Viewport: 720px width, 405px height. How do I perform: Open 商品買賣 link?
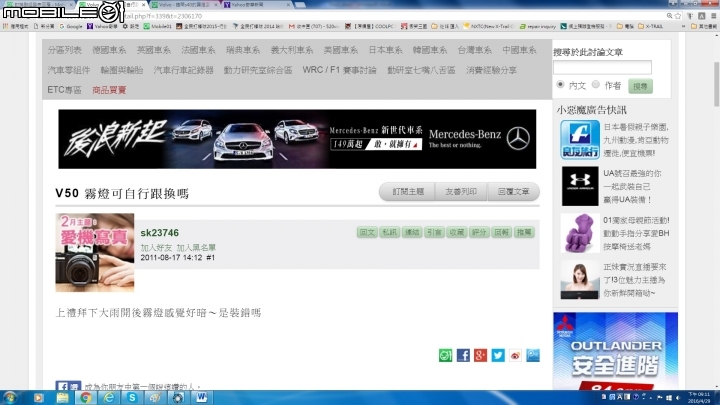point(109,90)
